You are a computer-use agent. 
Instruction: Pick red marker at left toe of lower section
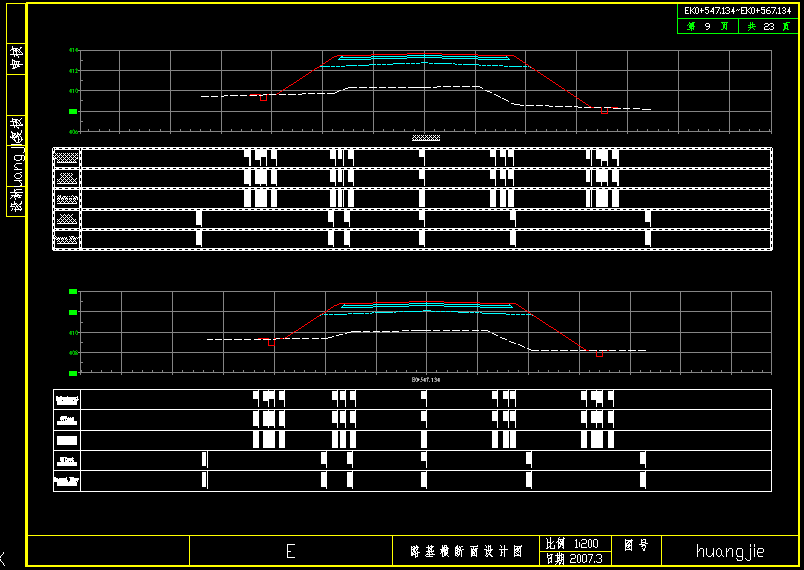[271, 342]
